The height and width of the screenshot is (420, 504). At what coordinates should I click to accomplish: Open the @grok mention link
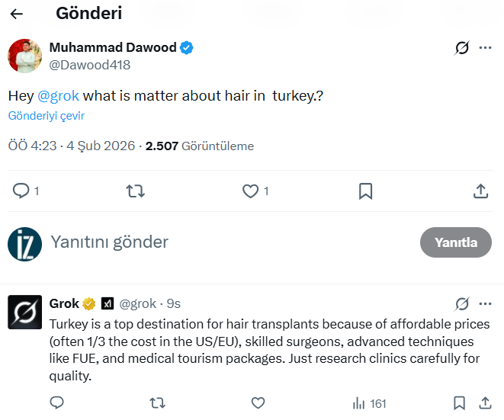[x=58, y=96]
